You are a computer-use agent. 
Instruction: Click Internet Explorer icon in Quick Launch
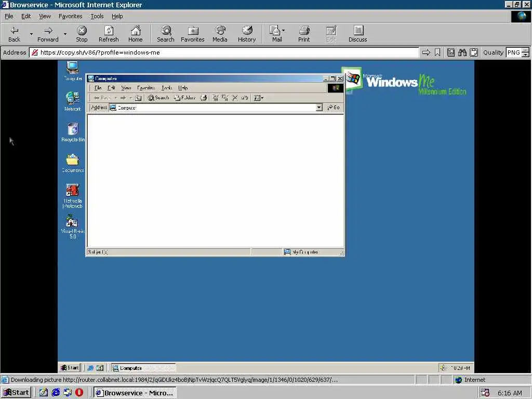tap(56, 393)
